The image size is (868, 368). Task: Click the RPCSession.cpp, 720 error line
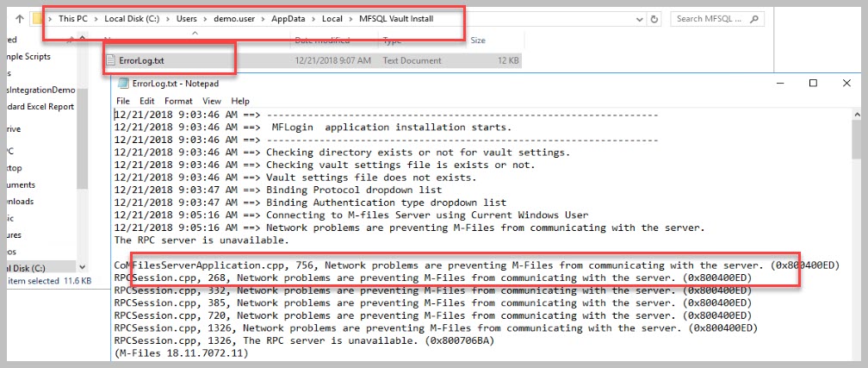click(x=433, y=315)
